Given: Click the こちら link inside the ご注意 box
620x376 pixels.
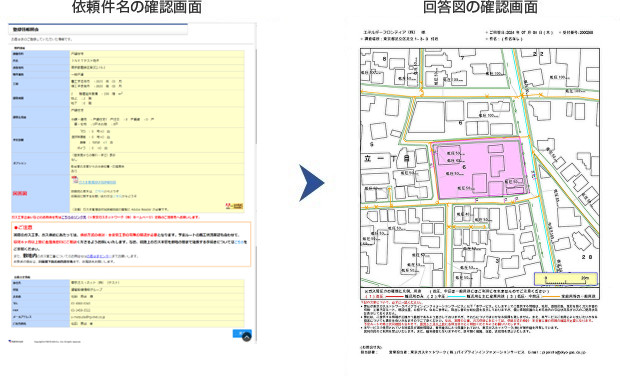Looking at the screenshot, I should tap(240, 242).
